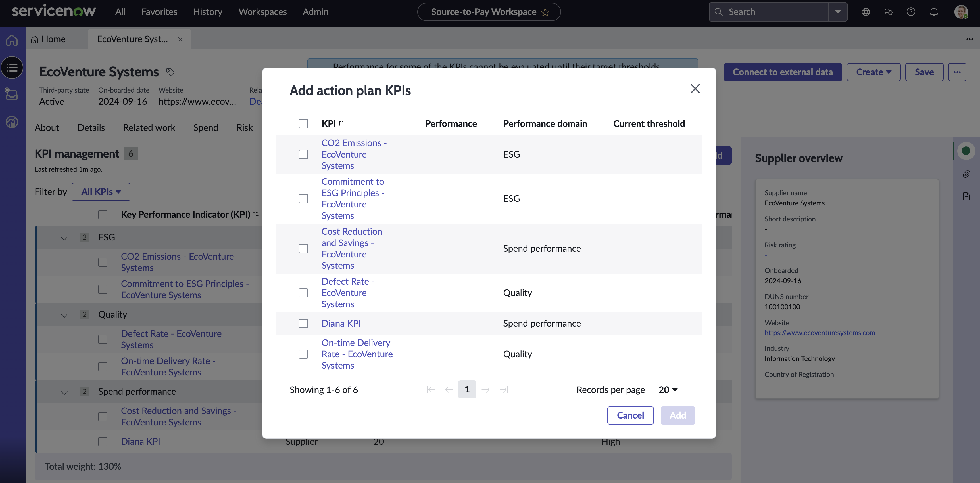Go to last page in dialog pagination
Viewport: 980px width, 483px height.
(x=503, y=390)
